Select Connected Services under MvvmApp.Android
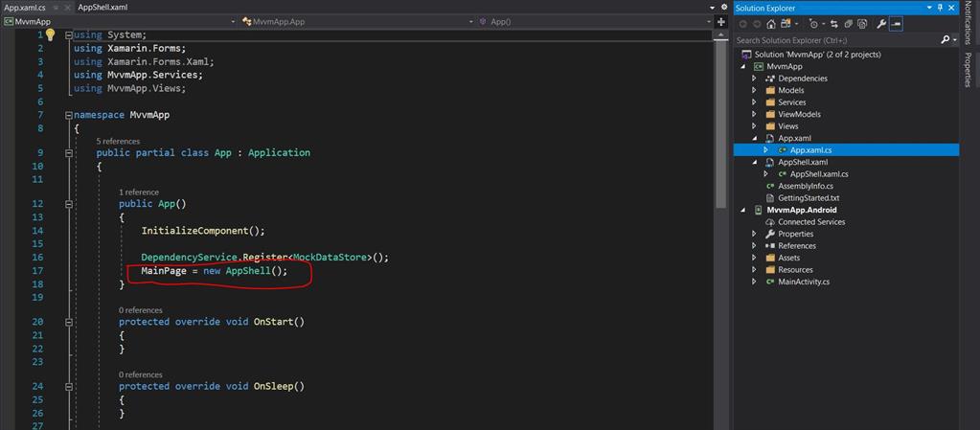 [811, 222]
